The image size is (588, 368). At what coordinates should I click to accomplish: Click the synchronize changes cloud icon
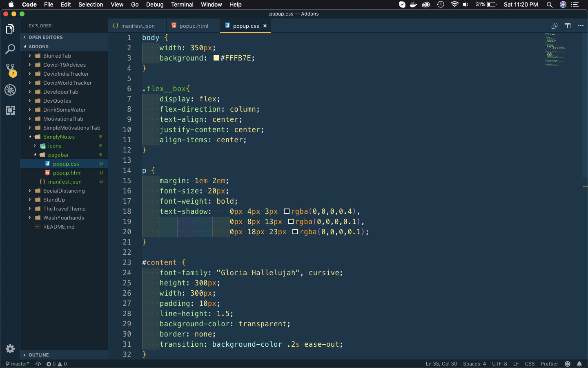[x=38, y=364]
